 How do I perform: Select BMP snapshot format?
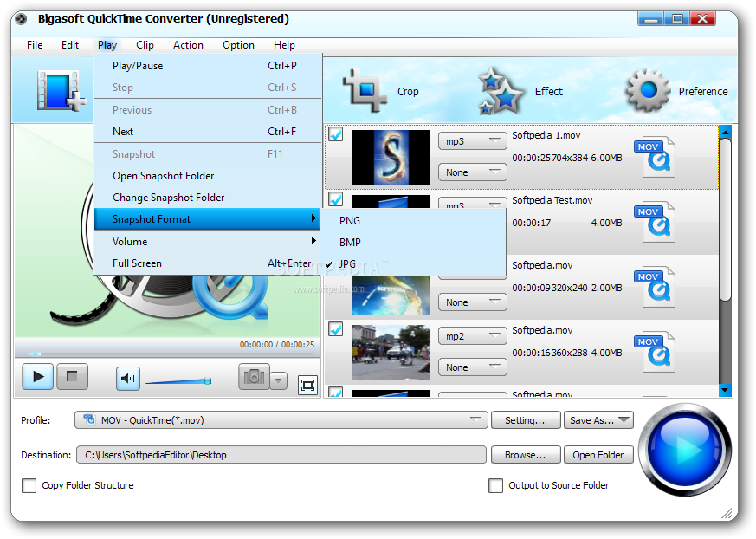(413, 243)
